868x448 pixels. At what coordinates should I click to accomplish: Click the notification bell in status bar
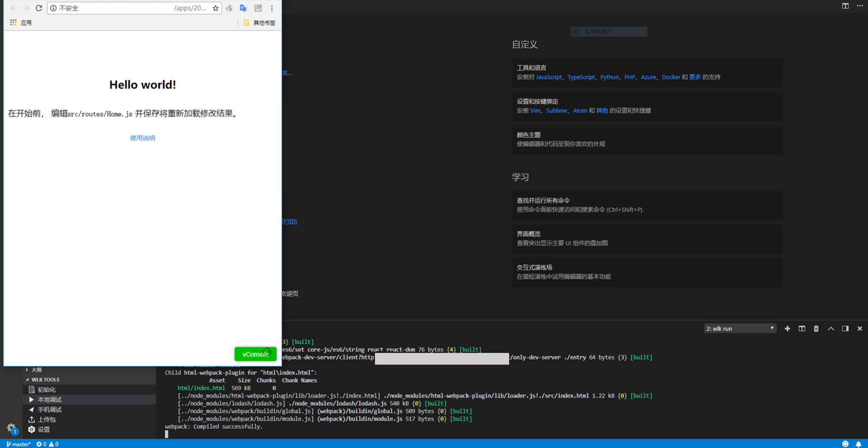[x=858, y=444]
